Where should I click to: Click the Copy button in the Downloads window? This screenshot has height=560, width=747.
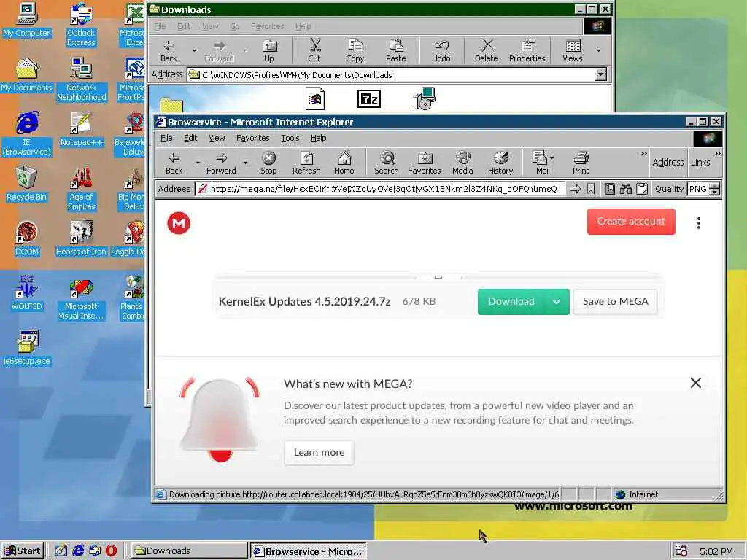[x=355, y=50]
